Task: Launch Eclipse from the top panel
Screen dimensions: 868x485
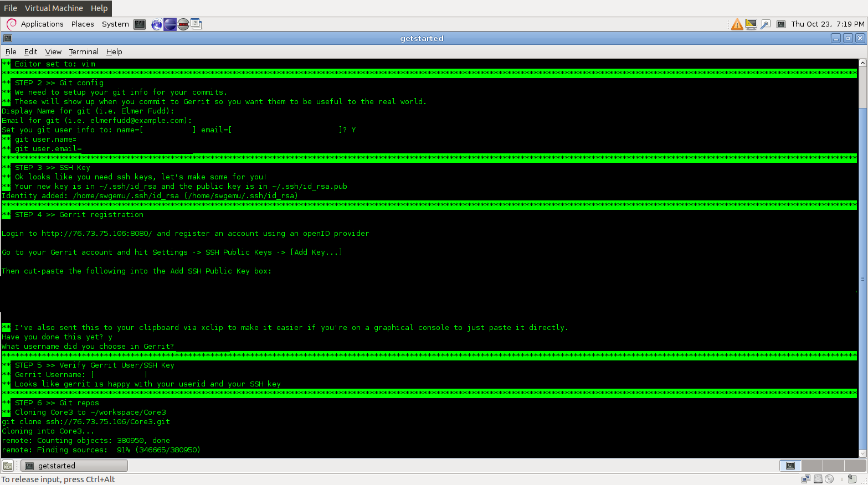Action: (170, 24)
